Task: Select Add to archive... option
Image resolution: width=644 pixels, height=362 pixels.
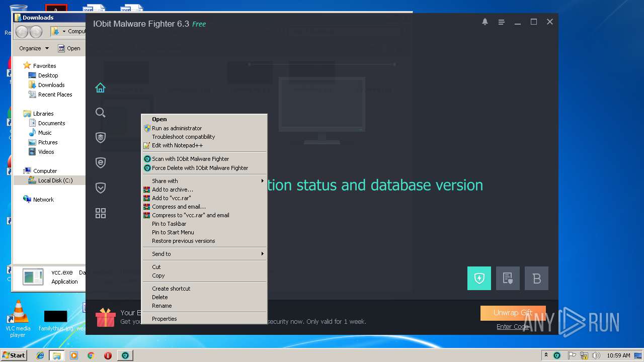Action: click(204, 190)
